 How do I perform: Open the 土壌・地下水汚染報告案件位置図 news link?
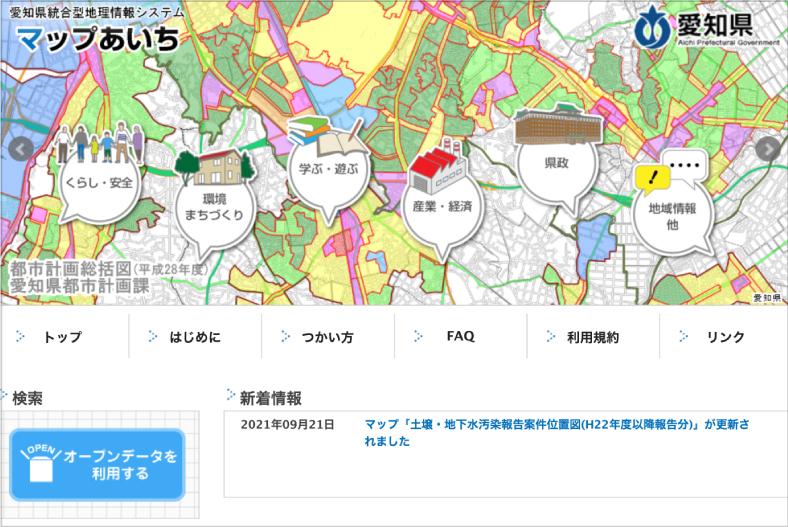pos(557,433)
